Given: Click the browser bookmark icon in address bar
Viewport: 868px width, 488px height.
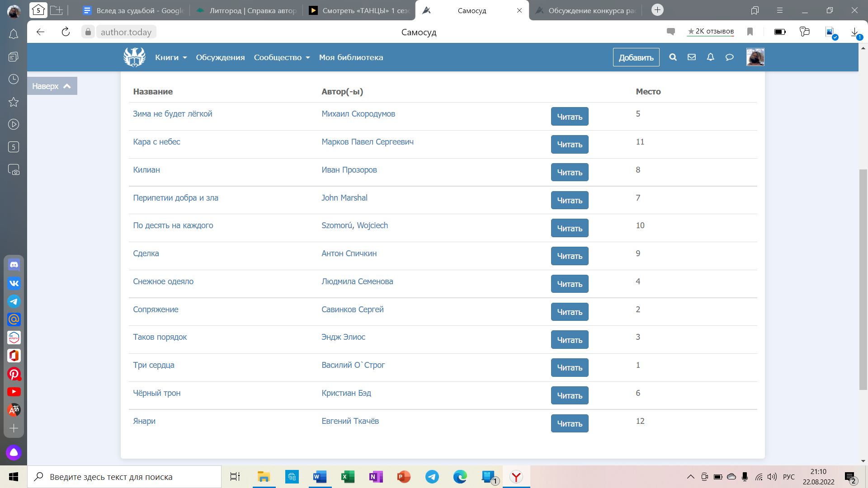Looking at the screenshot, I should click(750, 32).
